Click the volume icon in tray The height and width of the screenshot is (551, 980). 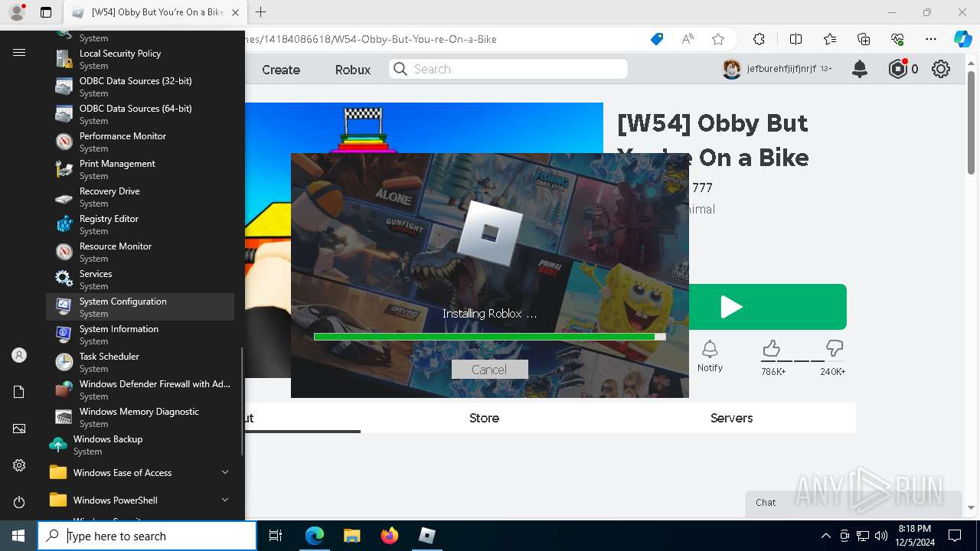881,536
